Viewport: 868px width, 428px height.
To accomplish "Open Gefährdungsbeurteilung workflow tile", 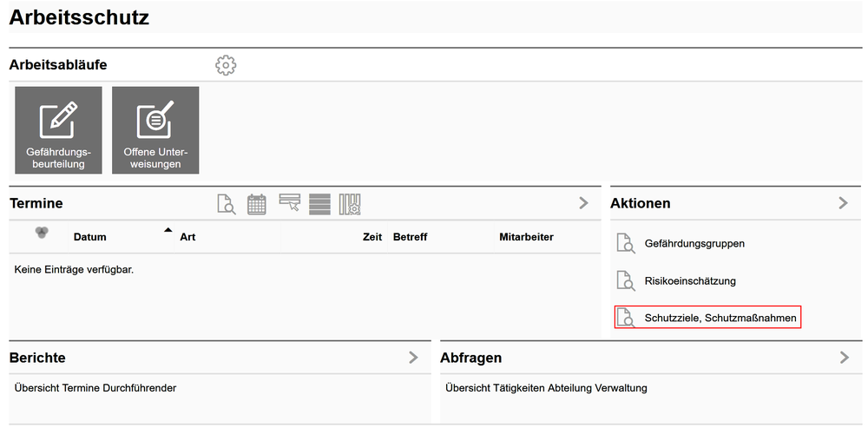I will click(x=58, y=130).
